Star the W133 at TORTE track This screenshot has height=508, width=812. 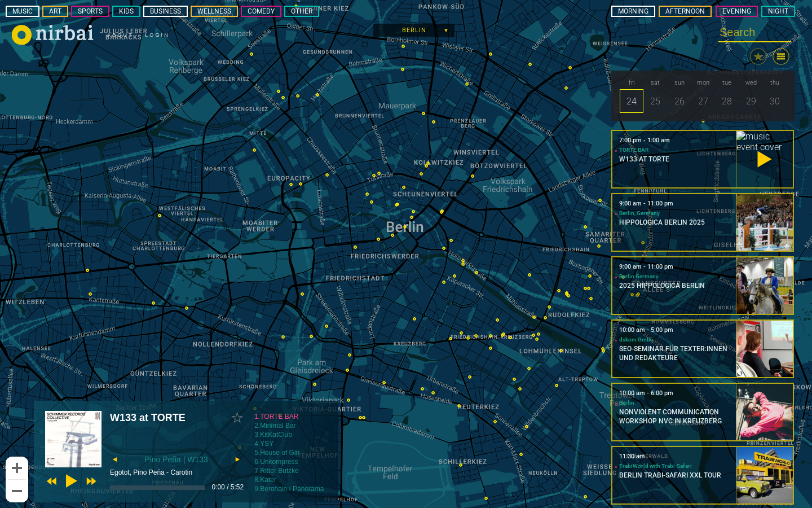click(237, 418)
